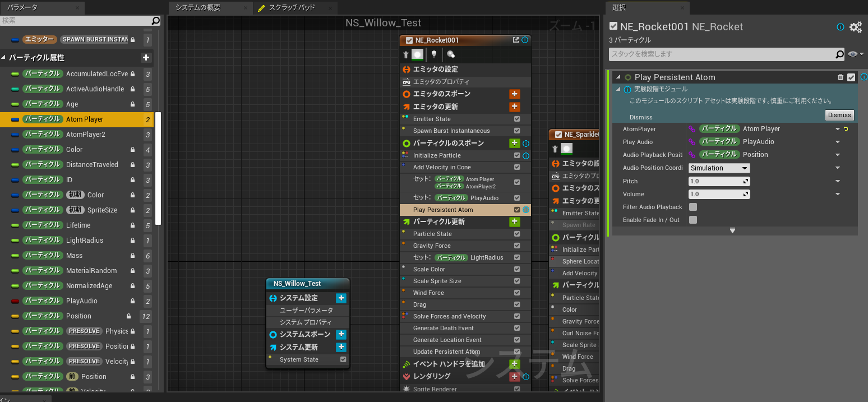Switch to the スクラッチパッド tab
868x402 pixels.
pyautogui.click(x=292, y=8)
